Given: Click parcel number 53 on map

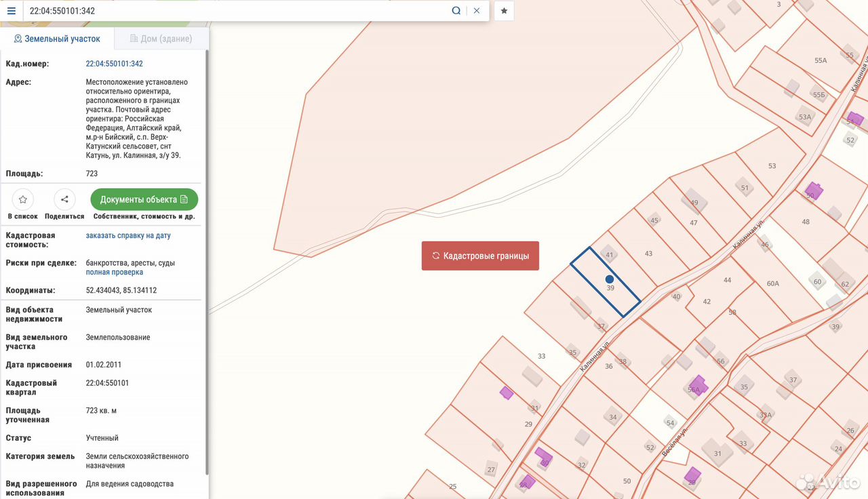Looking at the screenshot, I should coord(772,166).
